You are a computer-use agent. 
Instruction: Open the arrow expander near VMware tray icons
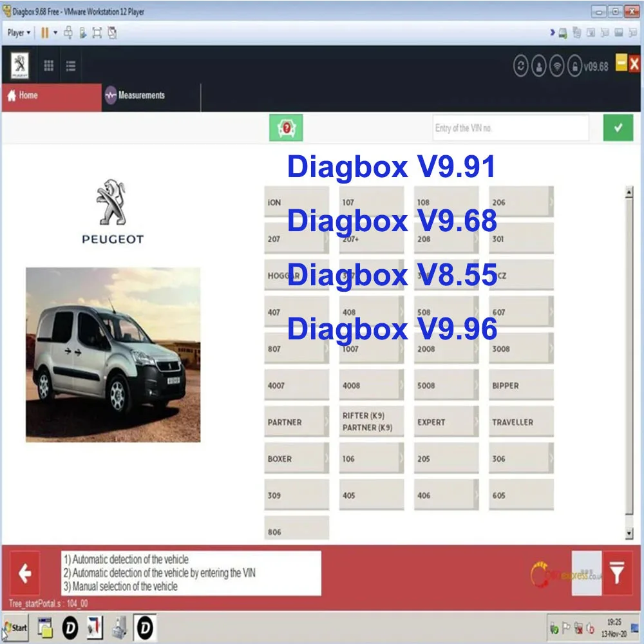point(553,32)
